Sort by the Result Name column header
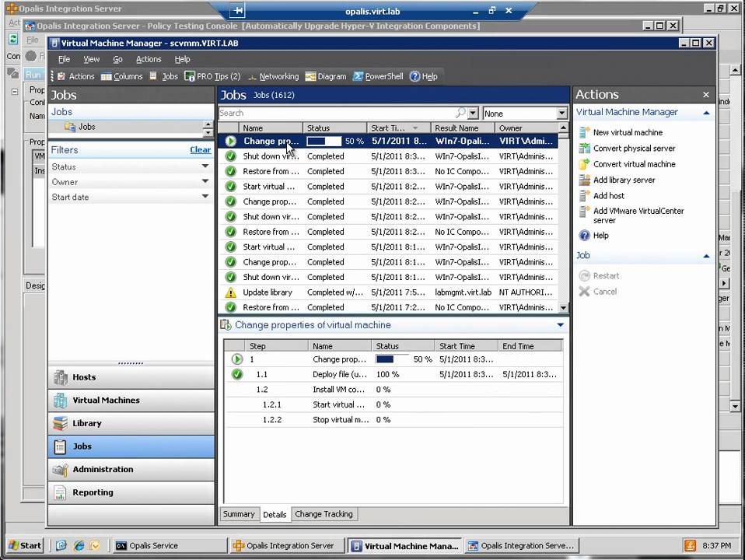The width and height of the screenshot is (745, 560). click(x=463, y=128)
